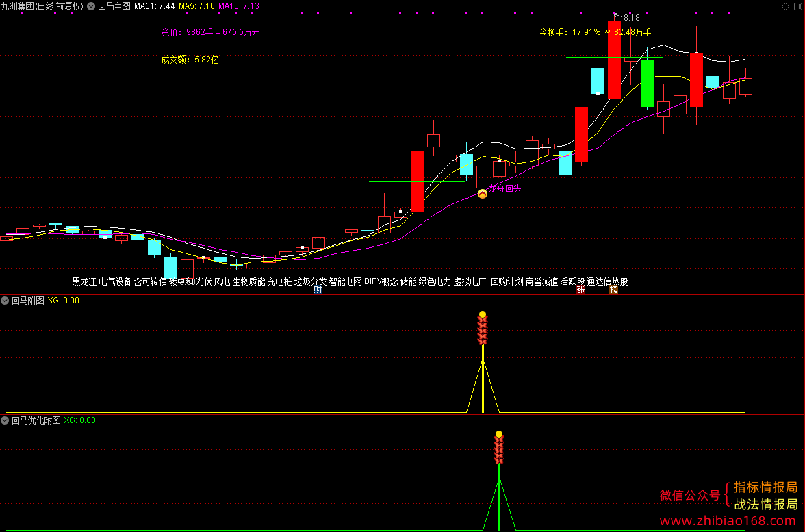Click the signal marker atop the 回马附图 yellow spike
This screenshot has height=532, width=805.
click(x=483, y=327)
